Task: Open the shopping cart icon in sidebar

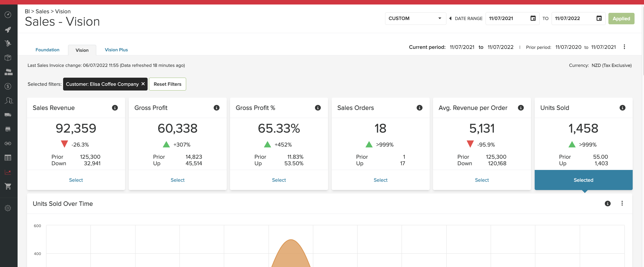Action: 8,186
